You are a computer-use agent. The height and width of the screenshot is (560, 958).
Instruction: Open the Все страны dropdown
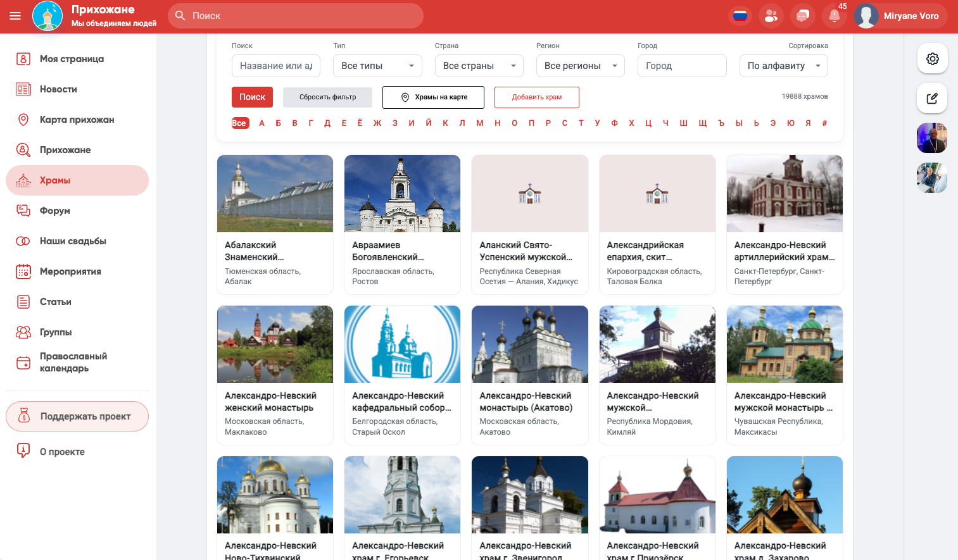tap(479, 66)
